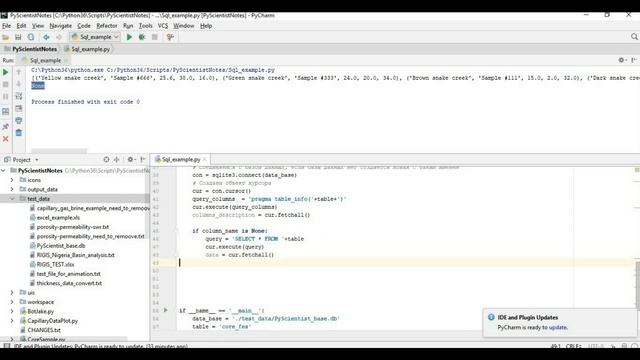This screenshot has height=360, width=640.
Task: Open Tools menu
Action: coord(145,26)
